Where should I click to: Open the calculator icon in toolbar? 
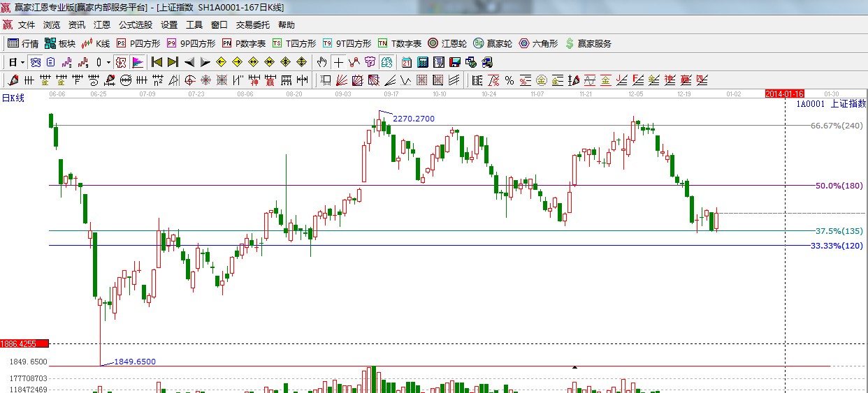(x=422, y=62)
